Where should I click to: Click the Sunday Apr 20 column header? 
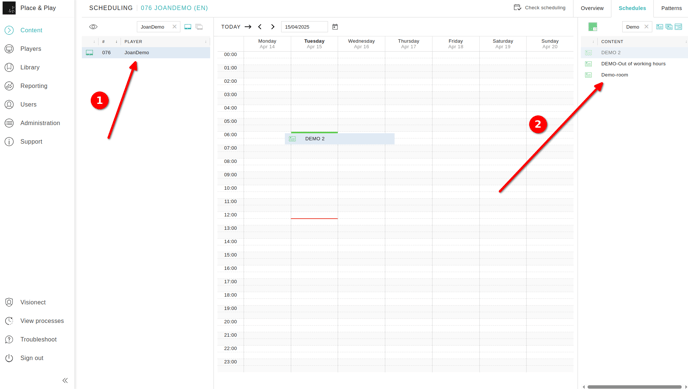pyautogui.click(x=550, y=44)
